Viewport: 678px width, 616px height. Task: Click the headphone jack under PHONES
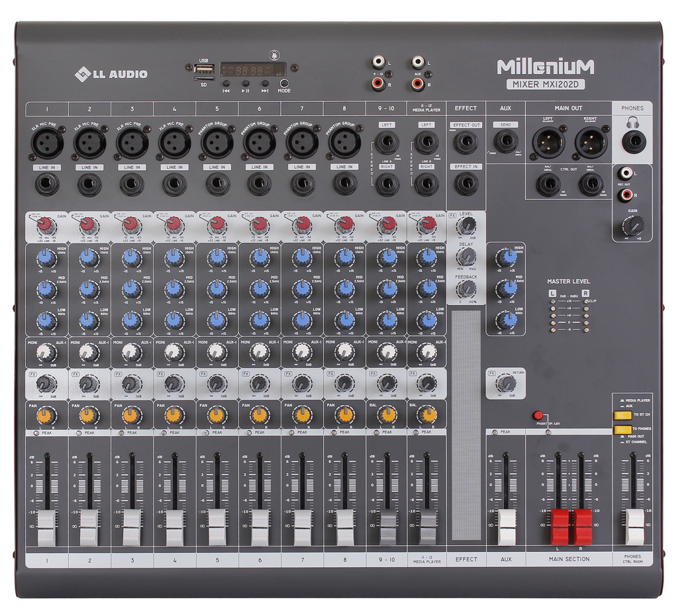click(x=636, y=140)
